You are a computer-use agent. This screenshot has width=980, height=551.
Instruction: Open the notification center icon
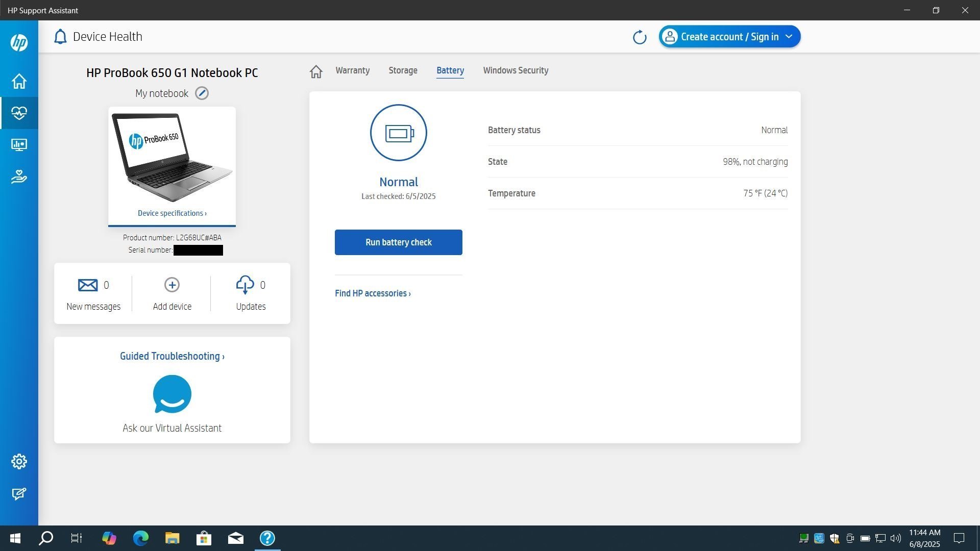pos(959,538)
